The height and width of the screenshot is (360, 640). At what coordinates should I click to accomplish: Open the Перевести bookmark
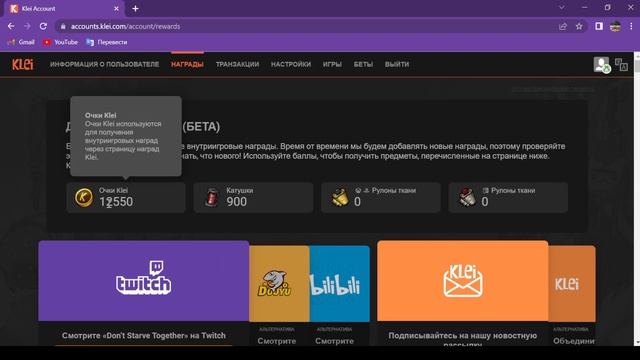(x=107, y=42)
